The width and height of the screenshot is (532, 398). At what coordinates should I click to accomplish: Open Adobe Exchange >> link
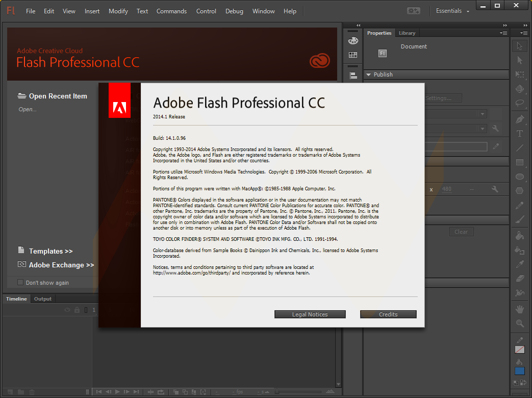61,265
